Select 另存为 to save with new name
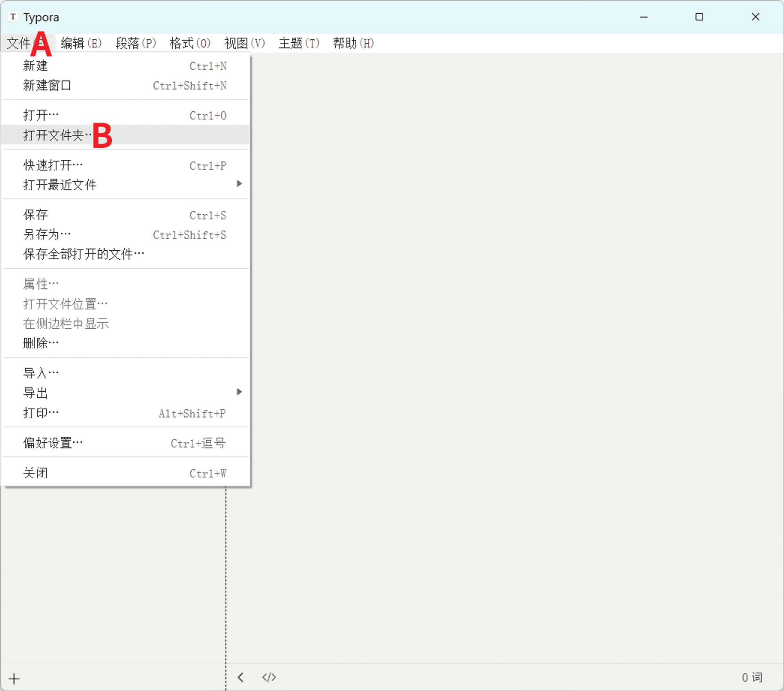Viewport: 784px width, 691px height. pos(46,234)
